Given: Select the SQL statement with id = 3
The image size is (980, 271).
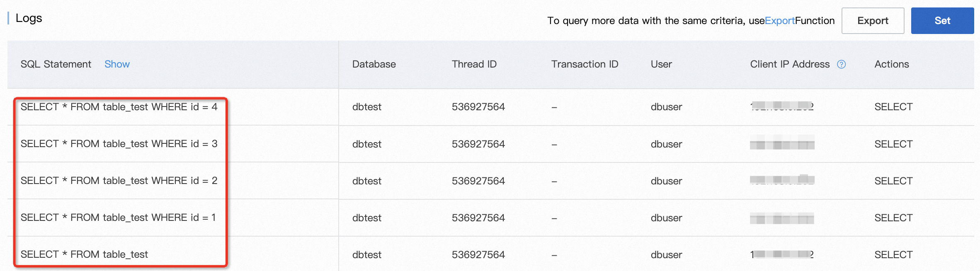Looking at the screenshot, I should (x=119, y=144).
